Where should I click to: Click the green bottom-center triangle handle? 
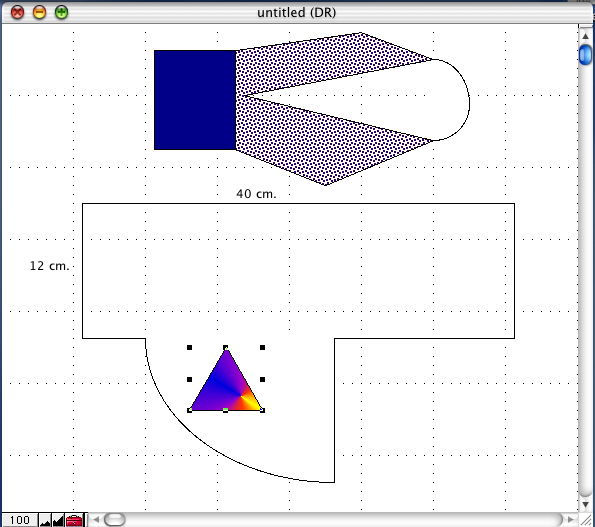(225, 410)
